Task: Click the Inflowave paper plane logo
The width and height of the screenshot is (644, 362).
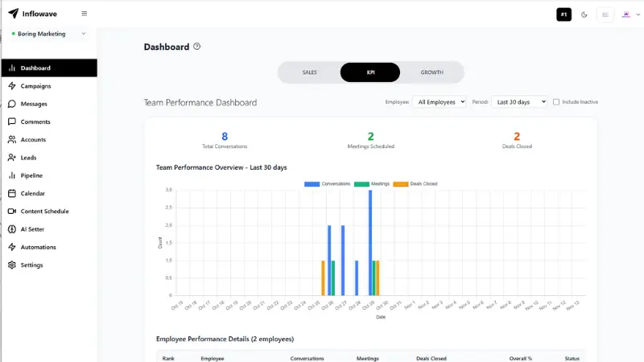Action: tap(13, 14)
